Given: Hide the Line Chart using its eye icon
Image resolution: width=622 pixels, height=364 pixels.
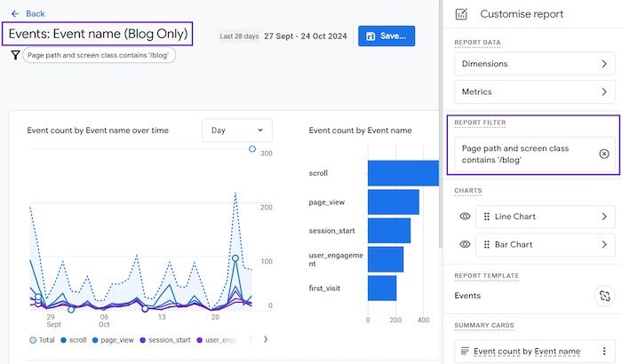Looking at the screenshot, I should 464,217.
